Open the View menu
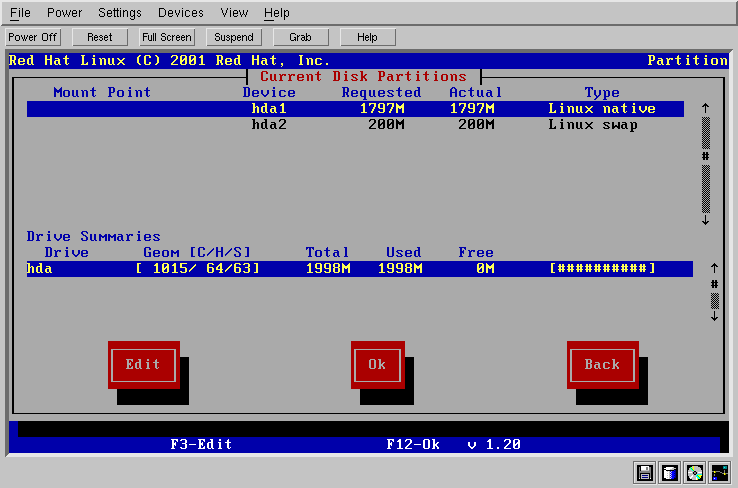 (234, 13)
